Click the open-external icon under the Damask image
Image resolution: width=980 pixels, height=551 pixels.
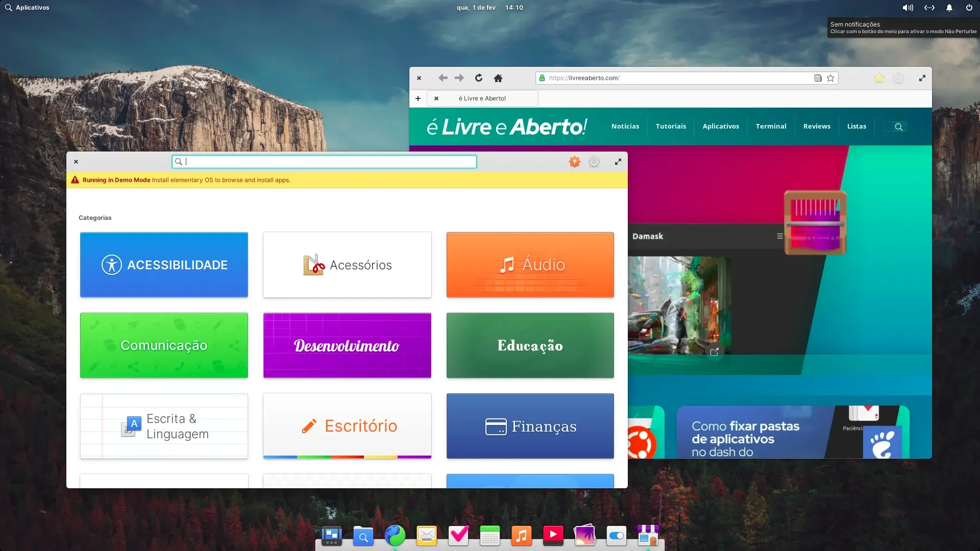[714, 352]
